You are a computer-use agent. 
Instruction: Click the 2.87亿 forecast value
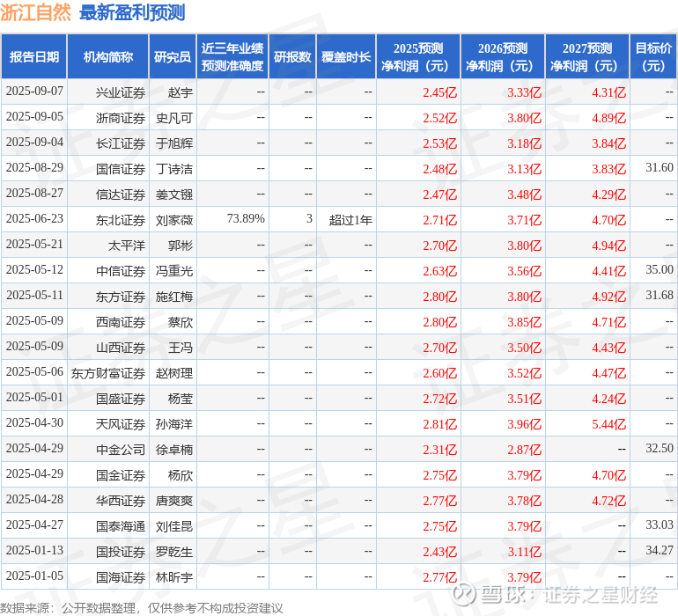pos(525,450)
